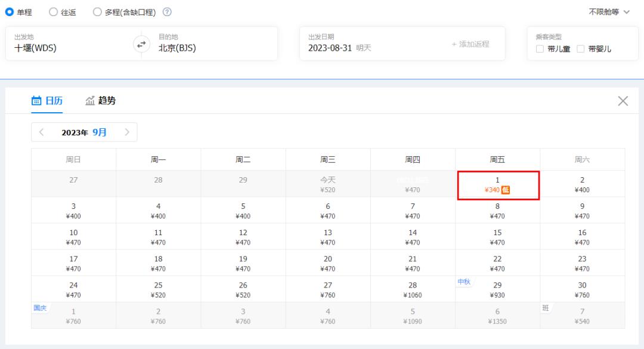Click the orange 低 low-price badge

(505, 190)
